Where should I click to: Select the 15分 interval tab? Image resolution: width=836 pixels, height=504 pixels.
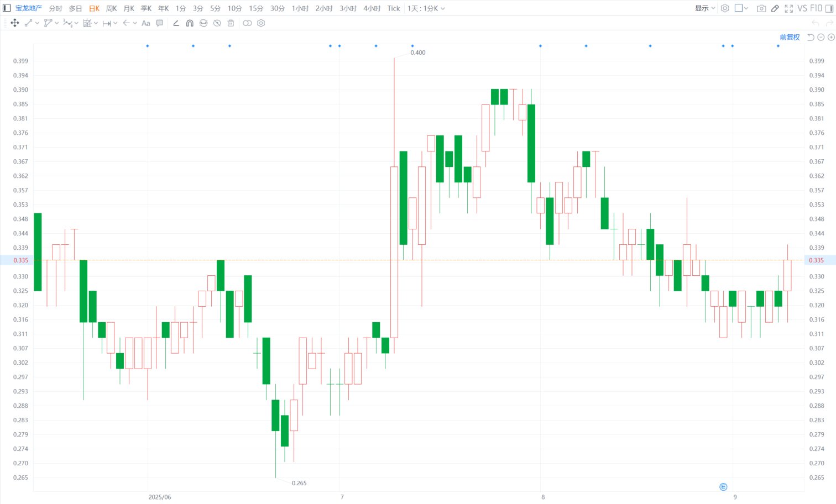256,8
